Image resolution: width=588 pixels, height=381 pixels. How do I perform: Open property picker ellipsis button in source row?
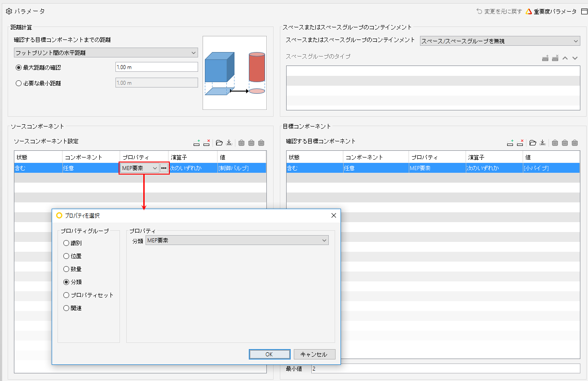click(x=164, y=168)
